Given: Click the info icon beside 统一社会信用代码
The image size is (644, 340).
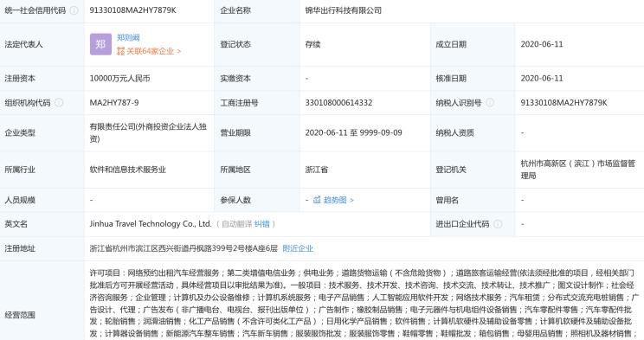Looking at the screenshot, I should tap(74, 10).
